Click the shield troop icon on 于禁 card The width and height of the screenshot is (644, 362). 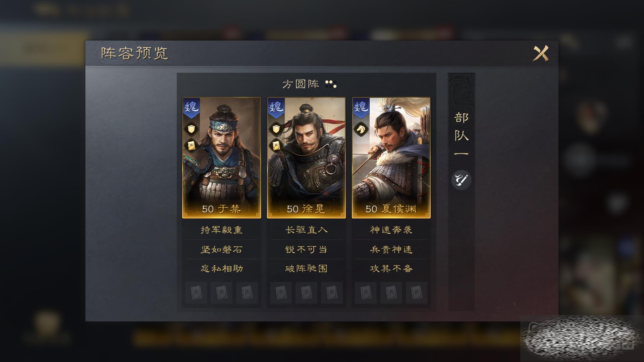point(191,129)
